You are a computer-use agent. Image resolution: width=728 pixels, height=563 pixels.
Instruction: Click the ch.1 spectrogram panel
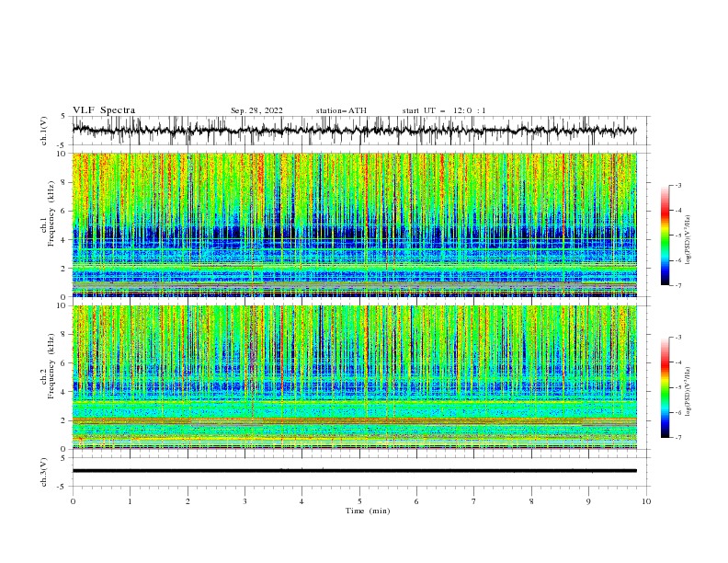[355, 224]
